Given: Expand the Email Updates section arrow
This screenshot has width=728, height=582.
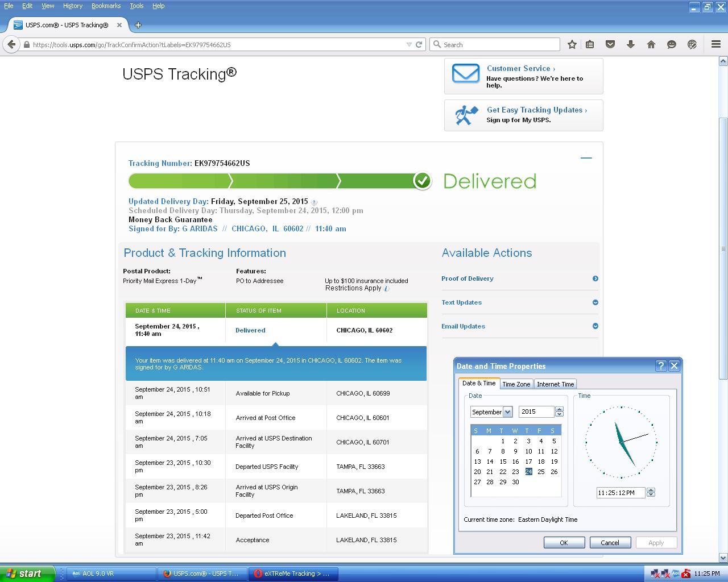Looking at the screenshot, I should coord(595,326).
